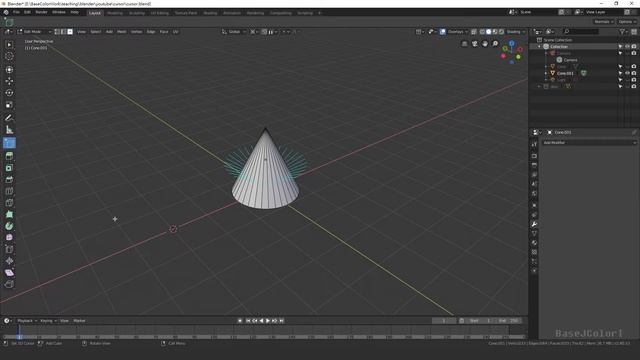Viewport: 640px width, 360px height.
Task: Open the Vertex menu in viewport header
Action: pyautogui.click(x=136, y=31)
